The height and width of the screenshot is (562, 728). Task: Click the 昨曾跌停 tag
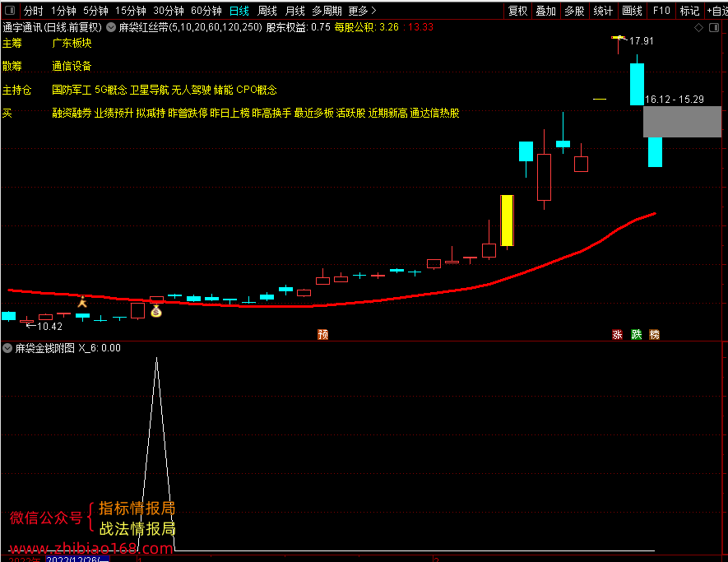[x=188, y=113]
